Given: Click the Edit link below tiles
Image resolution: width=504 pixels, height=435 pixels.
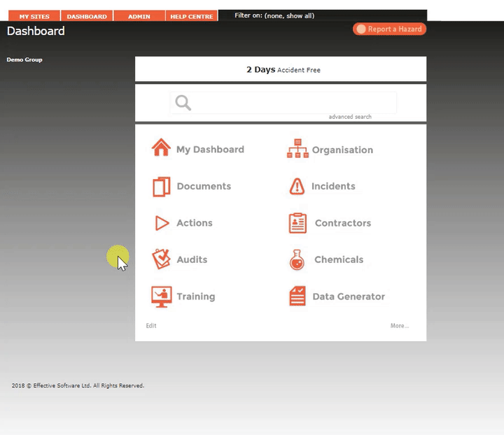Looking at the screenshot, I should pyautogui.click(x=151, y=326).
